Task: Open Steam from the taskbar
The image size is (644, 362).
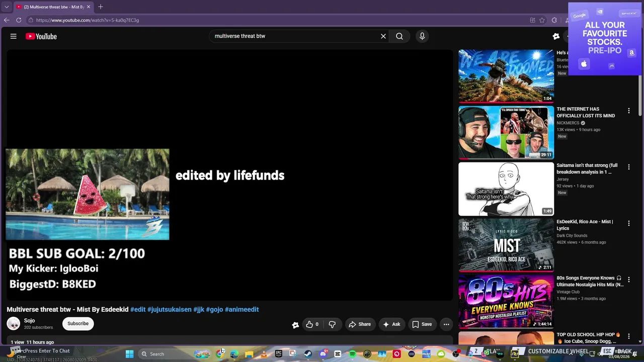Action: click(x=308, y=354)
